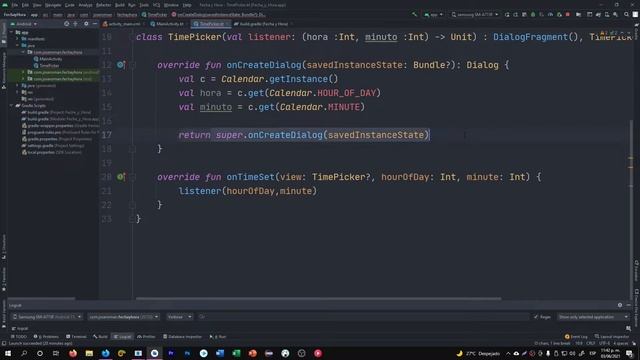This screenshot has height=360, width=640.
Task: Open the Verbose log level dropdown
Action: [x=179, y=317]
